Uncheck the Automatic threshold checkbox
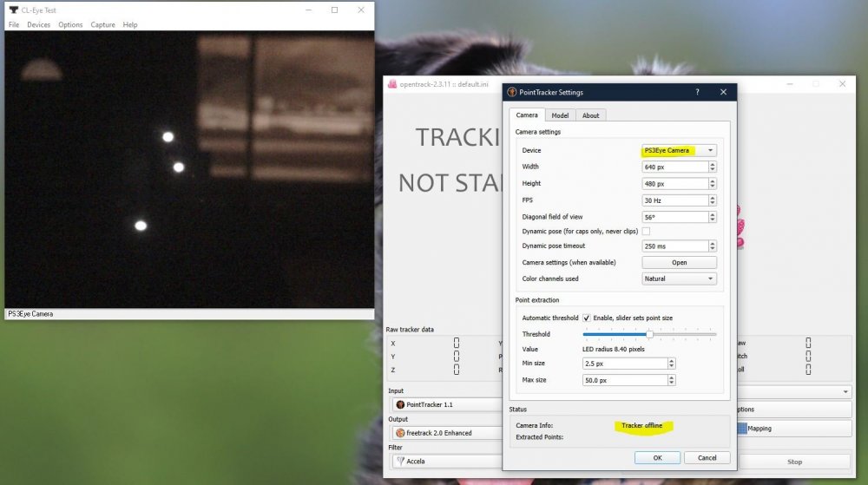 click(586, 318)
